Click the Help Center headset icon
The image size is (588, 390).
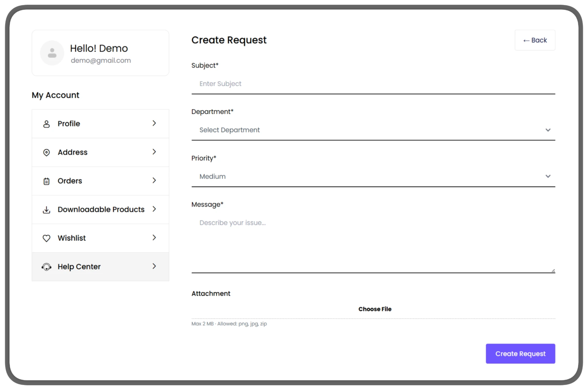point(46,267)
